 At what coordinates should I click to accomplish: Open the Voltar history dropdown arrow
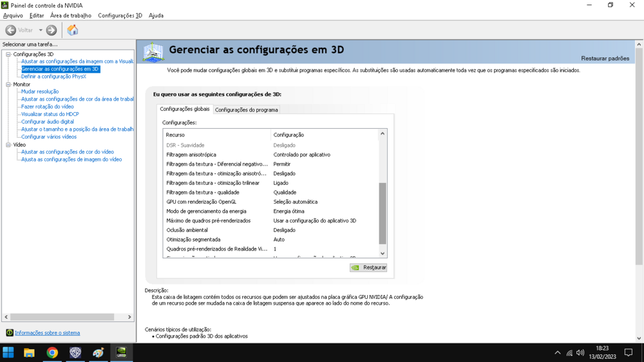click(41, 30)
